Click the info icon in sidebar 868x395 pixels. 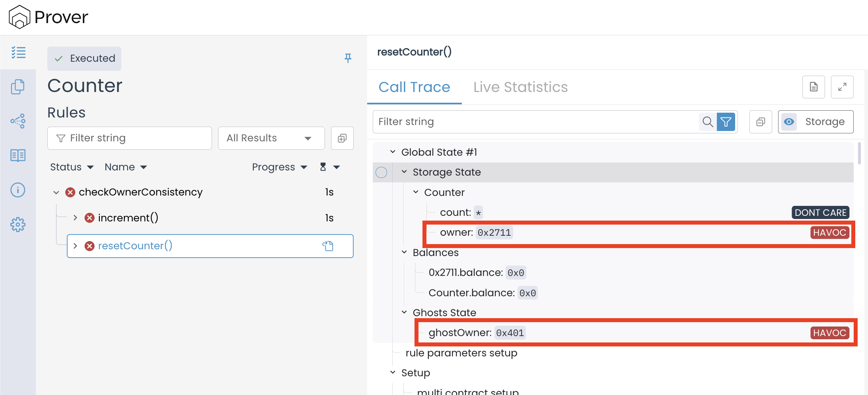(x=18, y=190)
